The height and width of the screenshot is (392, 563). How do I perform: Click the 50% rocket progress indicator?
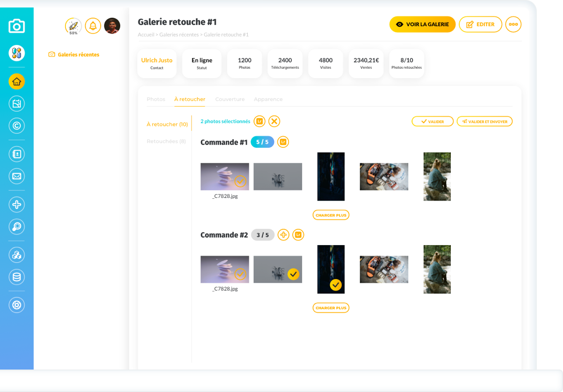(x=73, y=26)
